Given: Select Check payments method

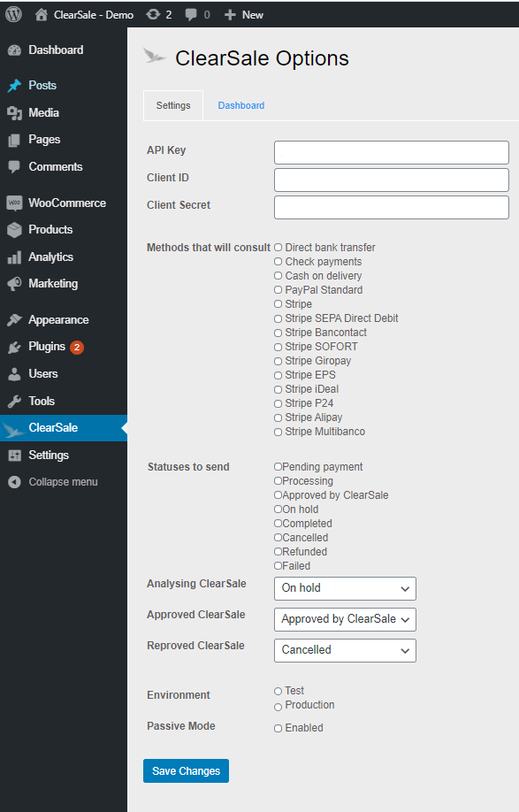Looking at the screenshot, I should pos(278,262).
